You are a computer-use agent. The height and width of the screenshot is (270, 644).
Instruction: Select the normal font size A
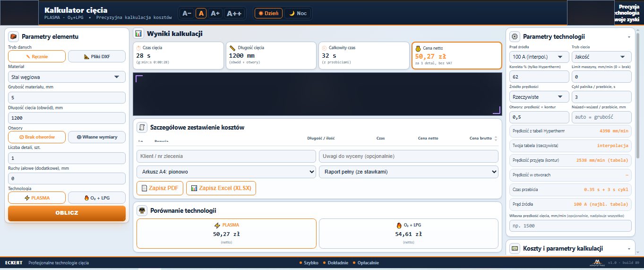pos(201,13)
